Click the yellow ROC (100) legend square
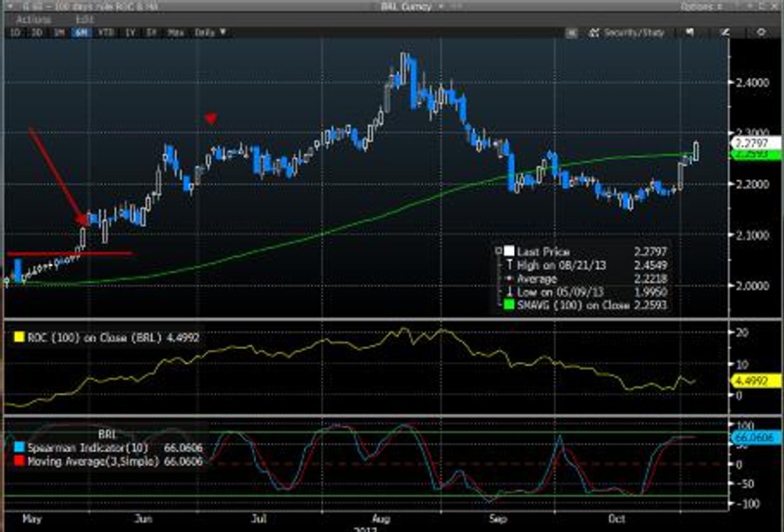Image resolution: width=784 pixels, height=532 pixels. (19, 338)
